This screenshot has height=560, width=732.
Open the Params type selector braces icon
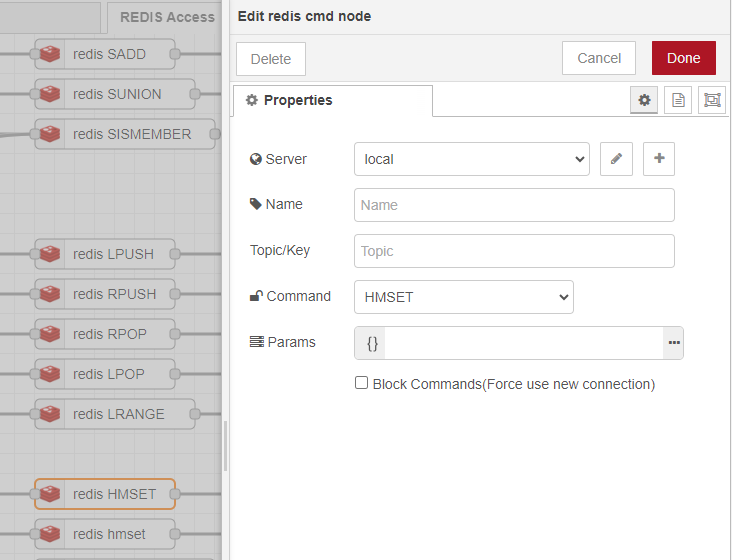coord(372,343)
